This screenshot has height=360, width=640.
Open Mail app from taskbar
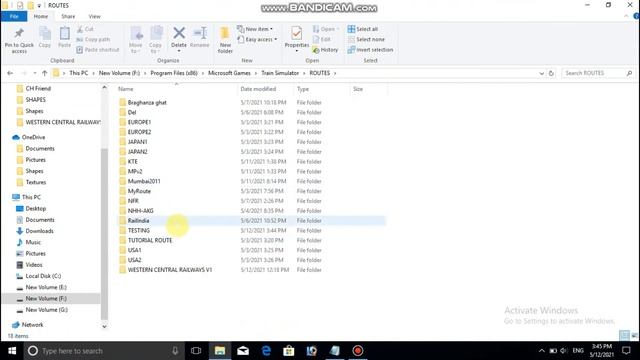point(243,351)
